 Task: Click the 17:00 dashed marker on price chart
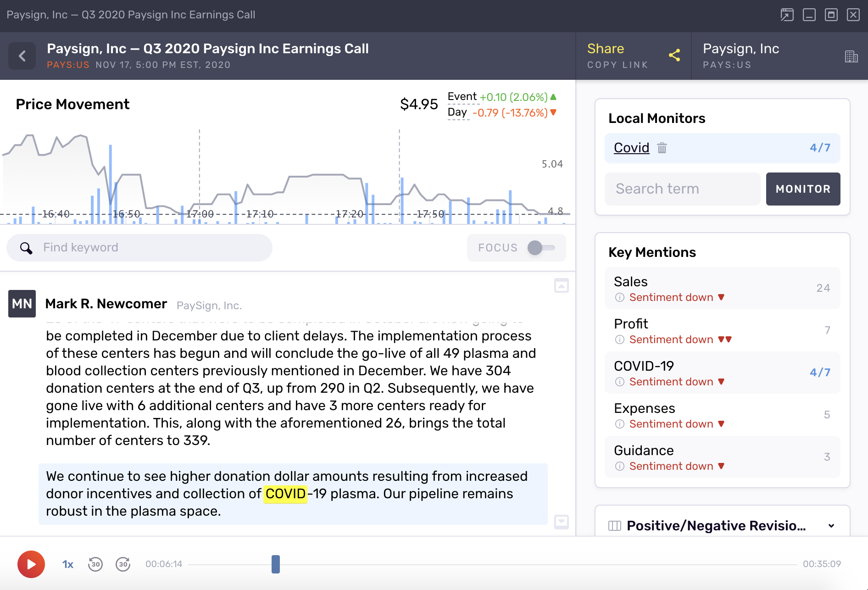[x=200, y=177]
